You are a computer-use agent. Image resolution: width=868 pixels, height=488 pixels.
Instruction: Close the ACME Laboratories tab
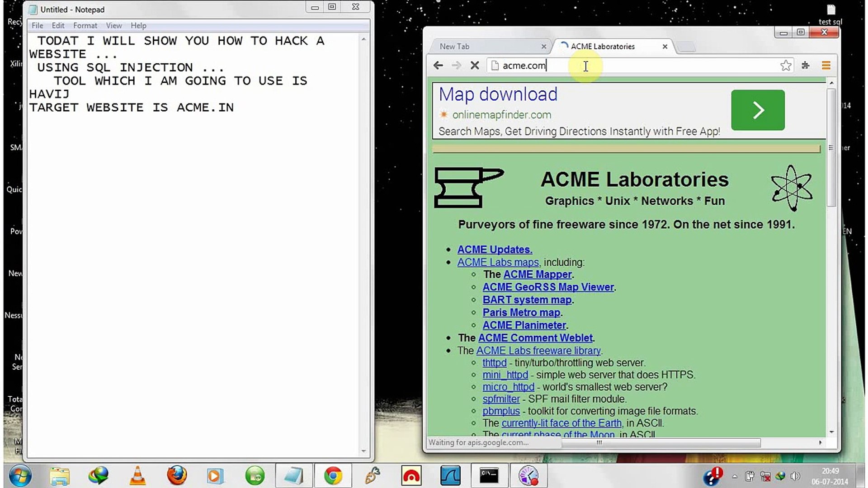(665, 47)
